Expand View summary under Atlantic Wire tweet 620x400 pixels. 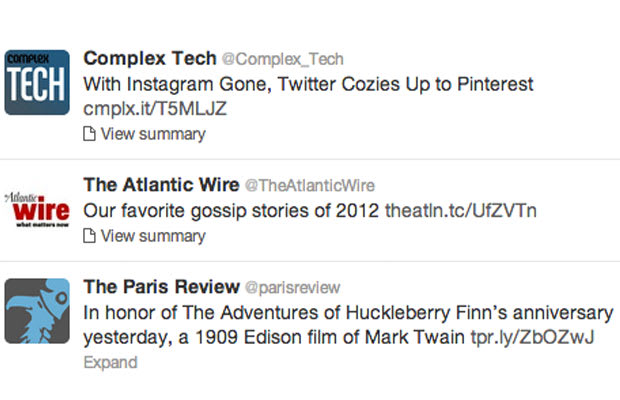[153, 236]
